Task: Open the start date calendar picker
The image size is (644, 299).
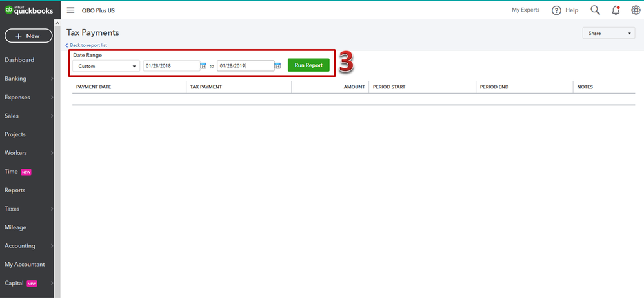Action: [203, 66]
